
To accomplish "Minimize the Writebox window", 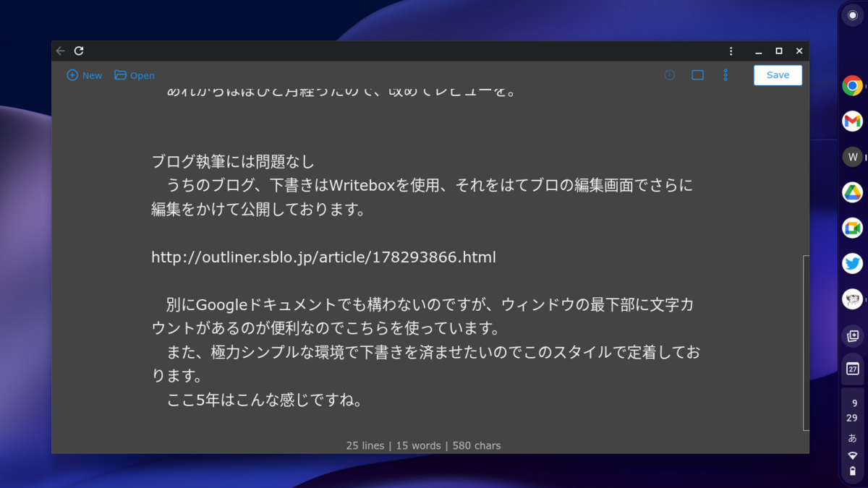I will (758, 51).
